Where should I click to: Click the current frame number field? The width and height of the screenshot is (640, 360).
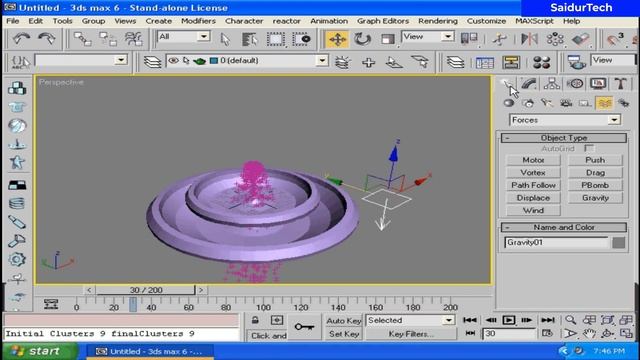coord(509,333)
